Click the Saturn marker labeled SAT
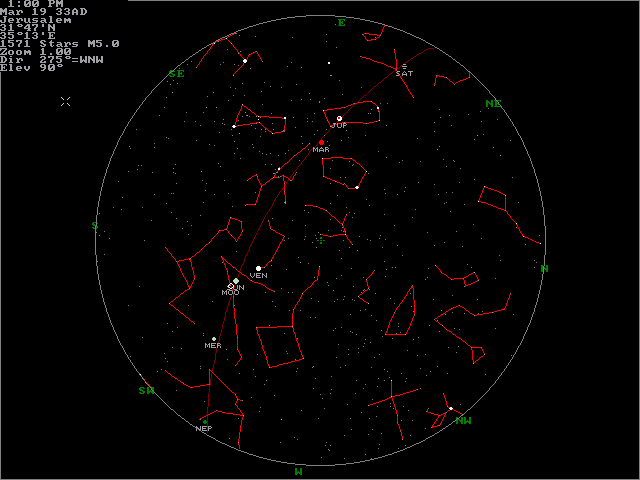 (x=404, y=66)
